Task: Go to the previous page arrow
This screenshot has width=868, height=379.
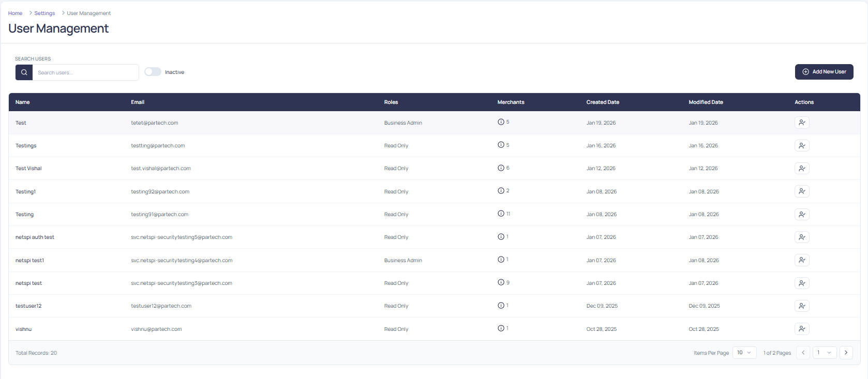Action: tap(803, 353)
